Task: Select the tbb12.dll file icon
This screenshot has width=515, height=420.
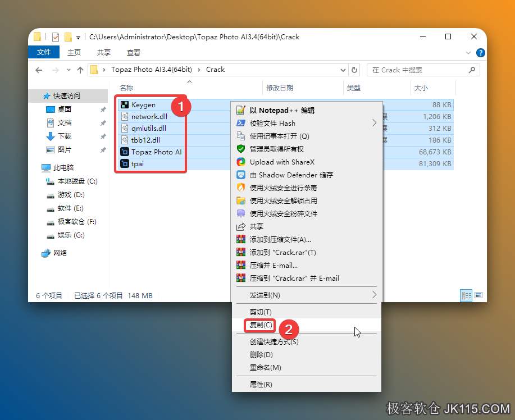Action: tap(125, 140)
